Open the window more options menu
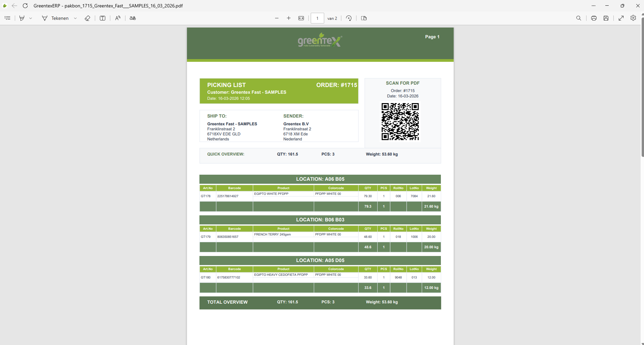The image size is (644, 345). pos(594,6)
